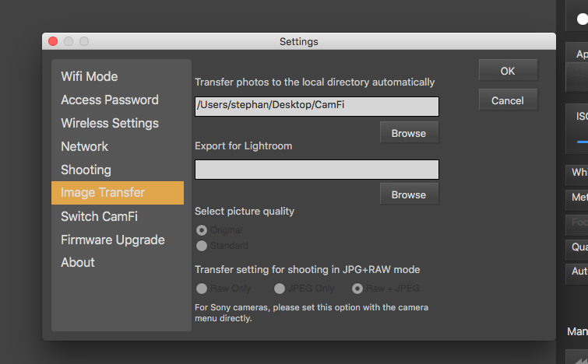The width and height of the screenshot is (588, 364).
Task: Click the empty Export for Lightroom field
Action: coord(316,170)
